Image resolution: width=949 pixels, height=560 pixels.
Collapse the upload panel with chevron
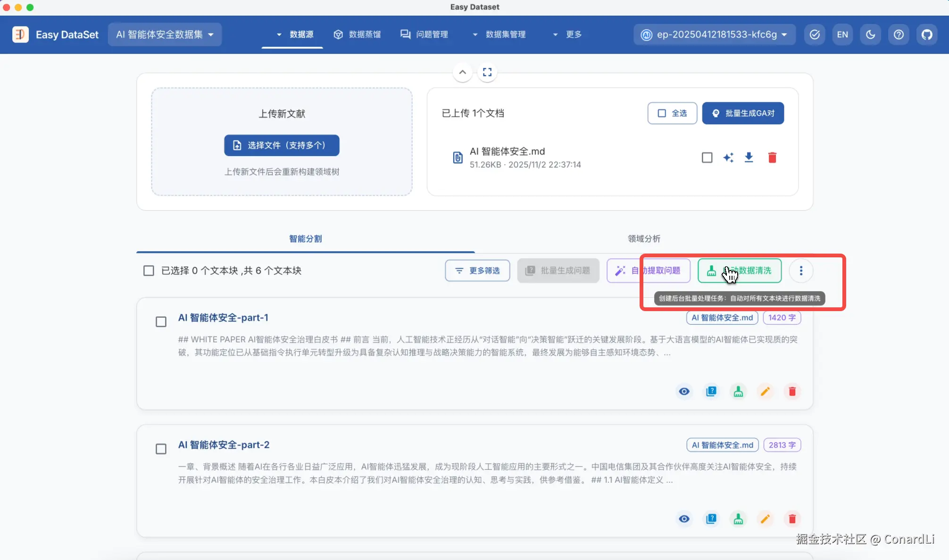tap(462, 72)
